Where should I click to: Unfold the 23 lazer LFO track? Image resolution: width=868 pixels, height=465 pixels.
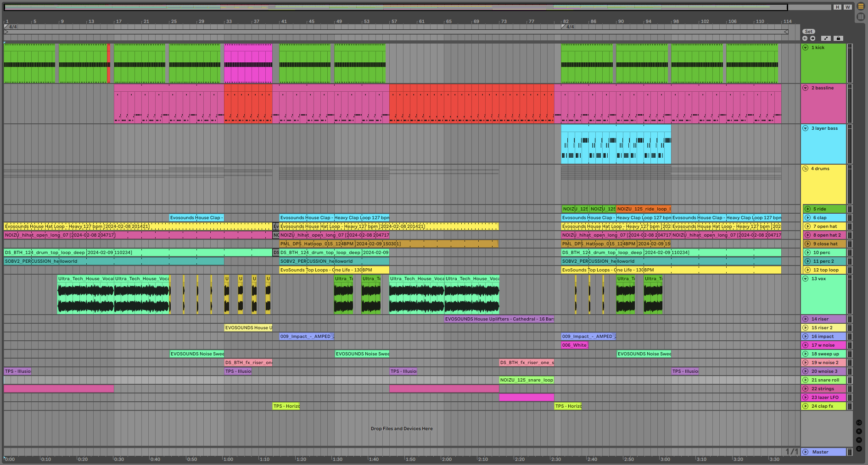pos(806,398)
